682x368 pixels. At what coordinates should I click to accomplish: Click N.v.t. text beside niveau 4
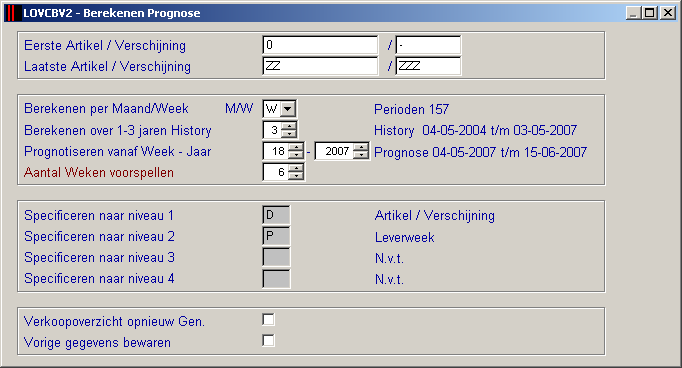tap(389, 279)
